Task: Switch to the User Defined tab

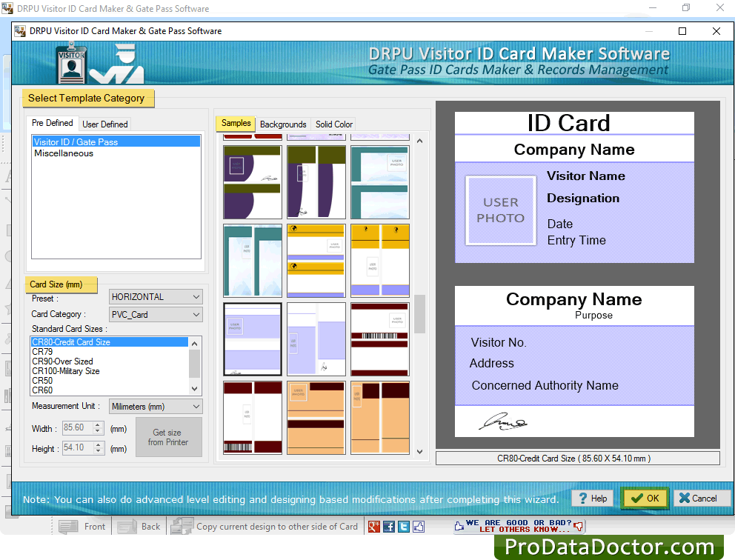Action: (105, 124)
